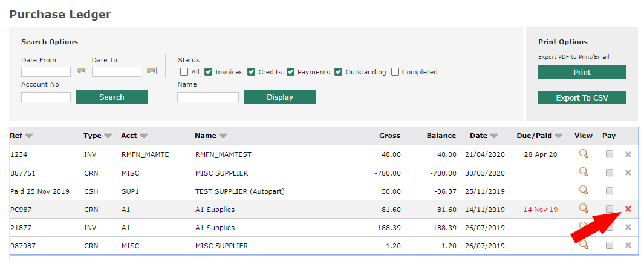Click the Print button
644x261 pixels.
[x=582, y=72]
